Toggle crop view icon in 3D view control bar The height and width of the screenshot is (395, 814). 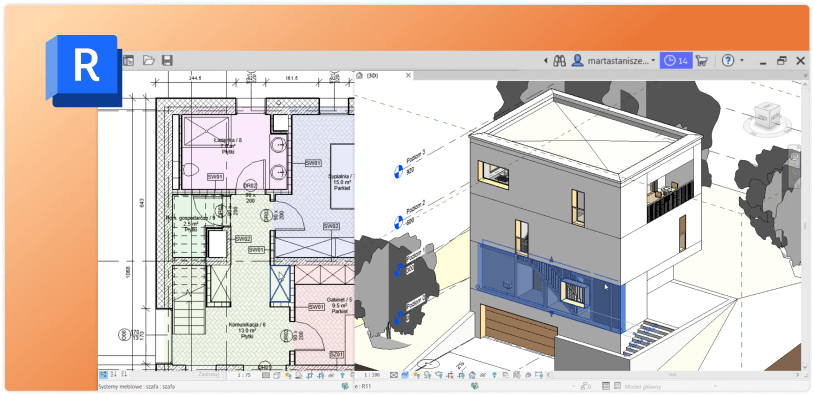tap(450, 375)
